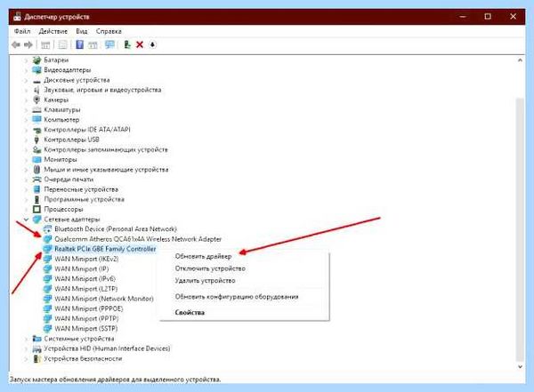Screen dimensions: 534x392
Task: Choose Обновить драйвер from context menu
Action: pos(203,256)
